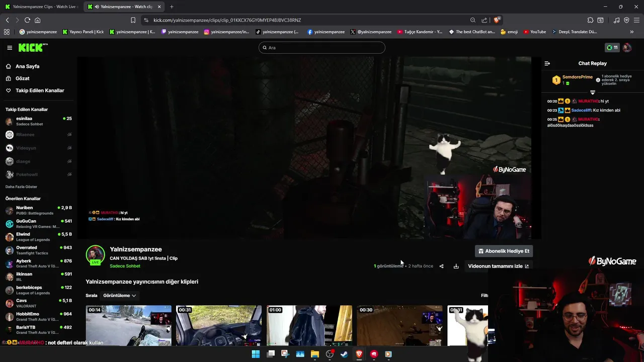
Task: Open offline channel RRaenee
Action: click(x=38, y=135)
